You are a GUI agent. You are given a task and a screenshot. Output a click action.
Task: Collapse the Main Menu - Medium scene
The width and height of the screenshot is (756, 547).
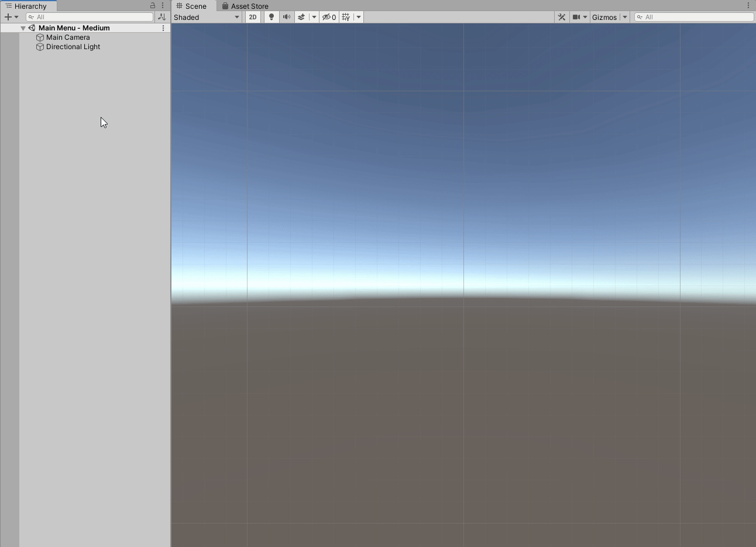point(23,27)
